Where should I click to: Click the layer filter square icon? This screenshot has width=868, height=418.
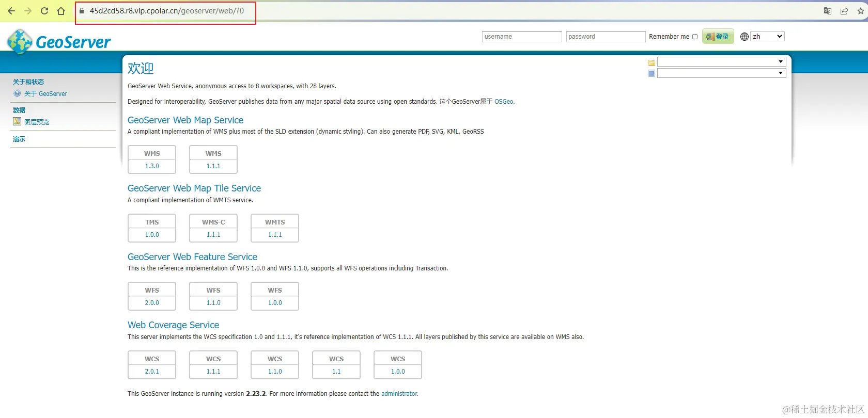[x=652, y=73]
